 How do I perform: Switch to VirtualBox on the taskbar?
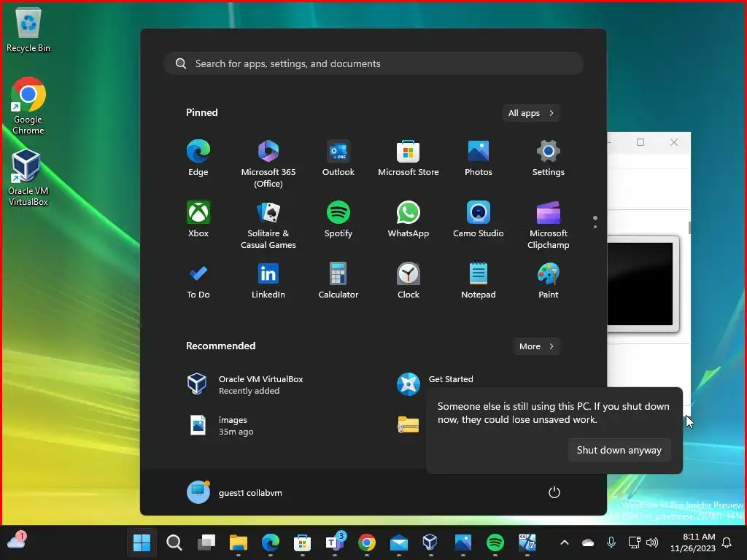(430, 542)
